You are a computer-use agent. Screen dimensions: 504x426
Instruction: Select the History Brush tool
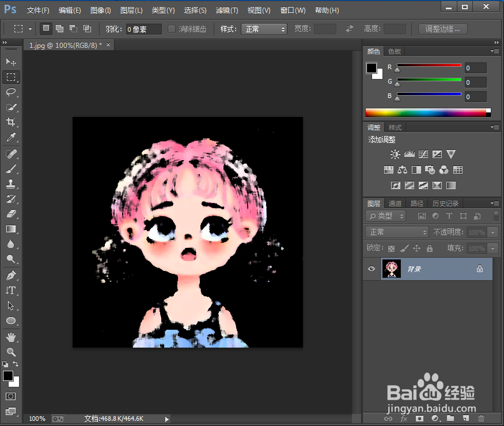tap(11, 199)
